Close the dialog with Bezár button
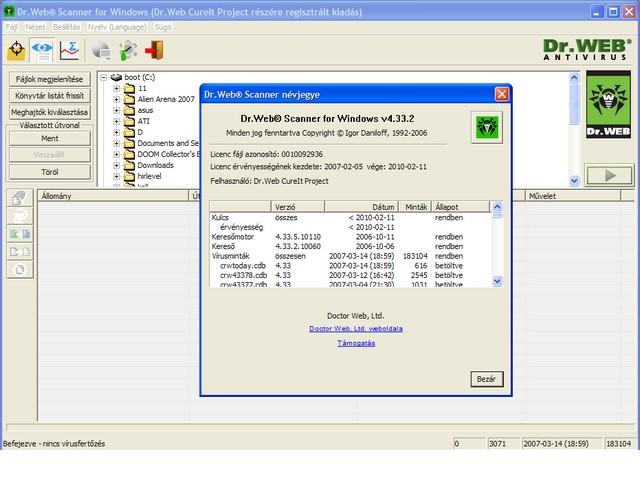640x480 pixels. [x=487, y=379]
